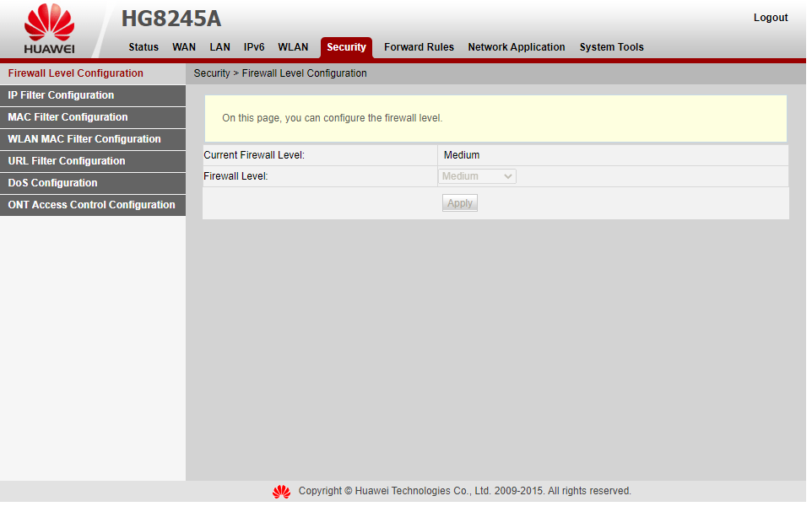Go to the System Tools tab
Image resolution: width=812 pixels, height=512 pixels.
(x=612, y=47)
